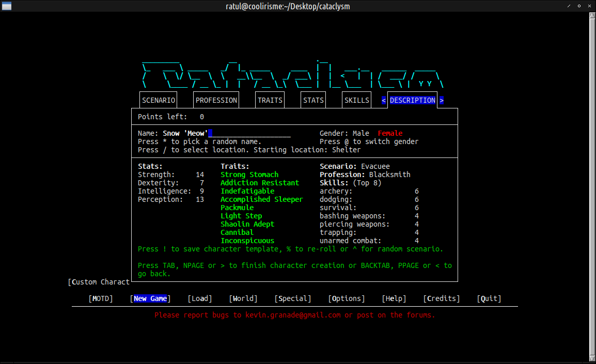Select Female gender option
This screenshot has width=596, height=364.
click(390, 133)
